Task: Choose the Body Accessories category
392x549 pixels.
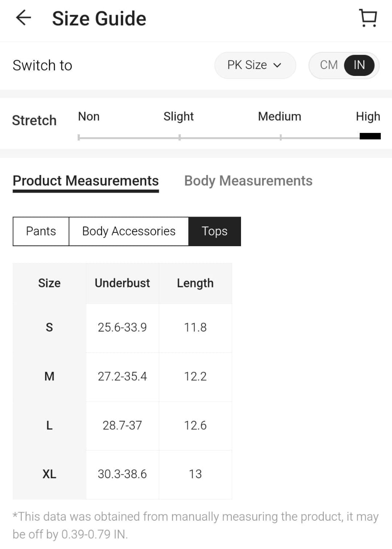Action: pos(129,231)
